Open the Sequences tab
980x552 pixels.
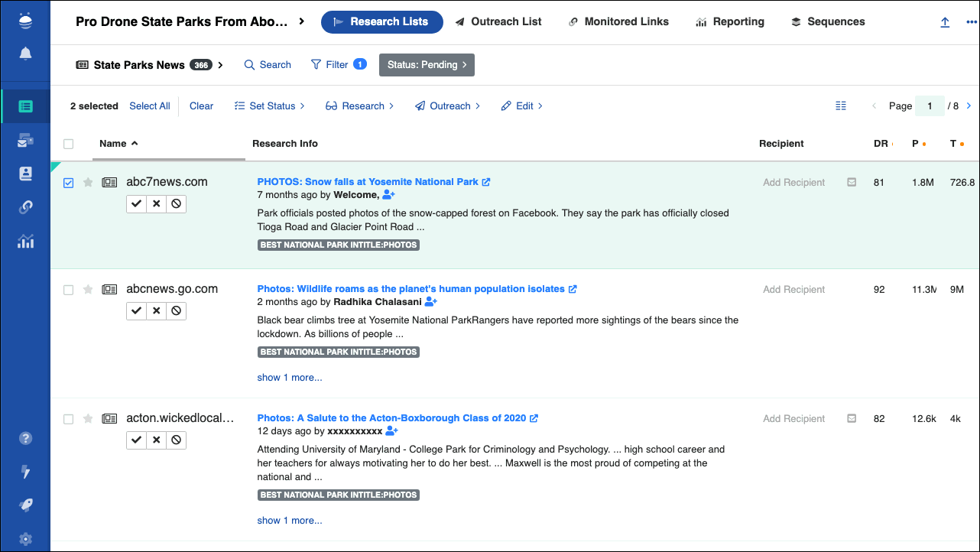click(828, 21)
